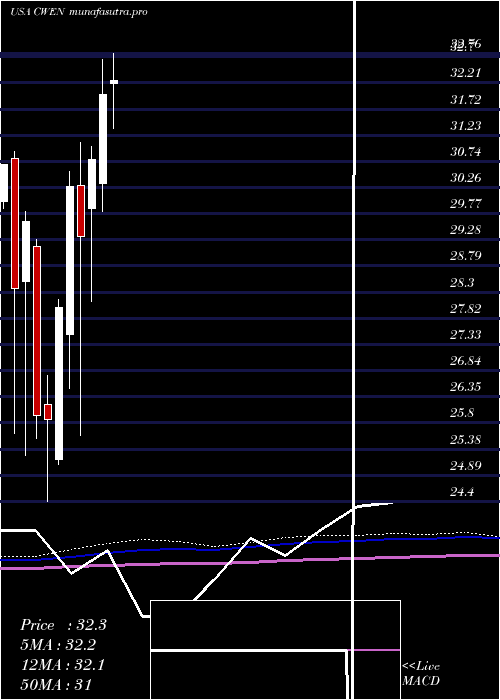This screenshot has width=500, height=700.
Task: Select the 27.82 price axis label
Action: pos(466,308)
